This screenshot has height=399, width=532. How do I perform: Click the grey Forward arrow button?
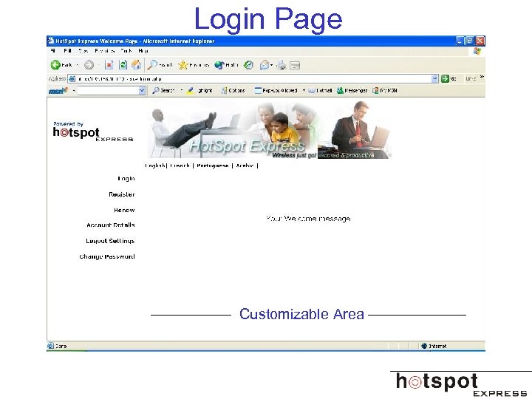89,65
